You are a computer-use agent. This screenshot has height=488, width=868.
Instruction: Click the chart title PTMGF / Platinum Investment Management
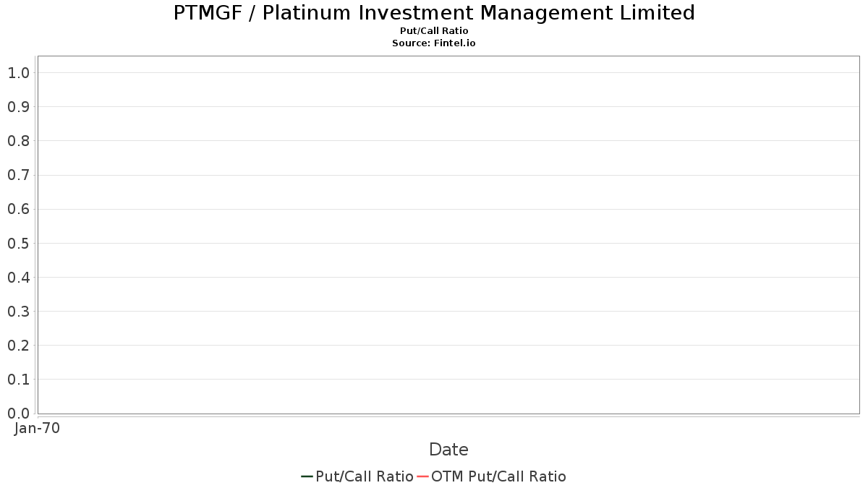(x=434, y=13)
